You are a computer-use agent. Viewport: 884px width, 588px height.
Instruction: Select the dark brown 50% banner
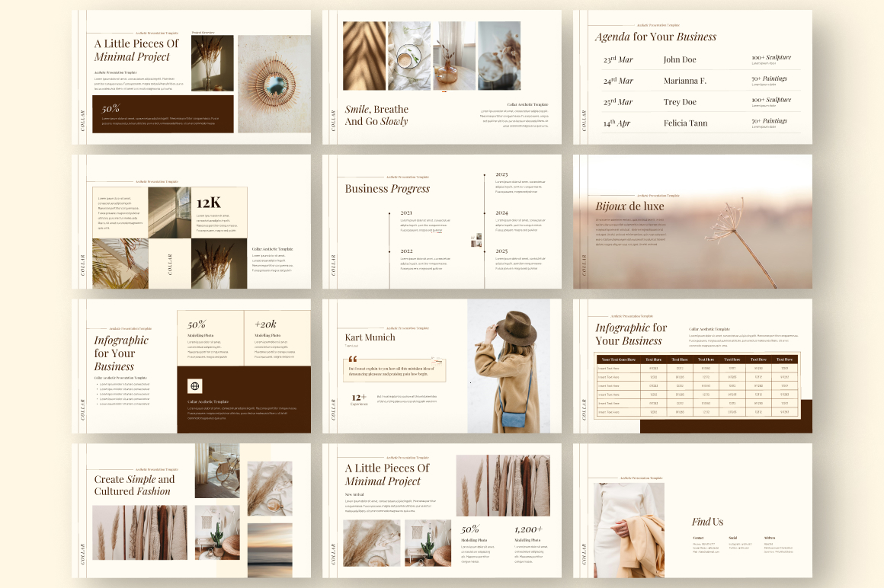[163, 114]
